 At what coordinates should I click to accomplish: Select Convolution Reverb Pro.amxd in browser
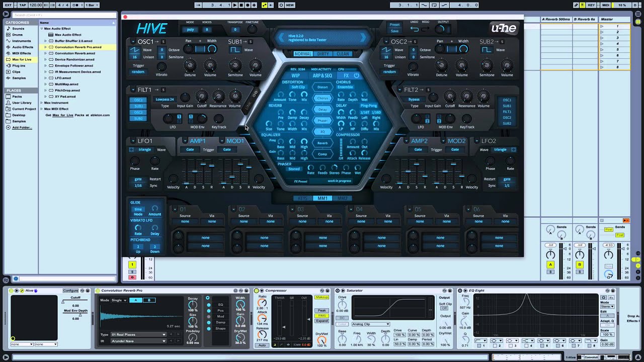[x=78, y=47]
